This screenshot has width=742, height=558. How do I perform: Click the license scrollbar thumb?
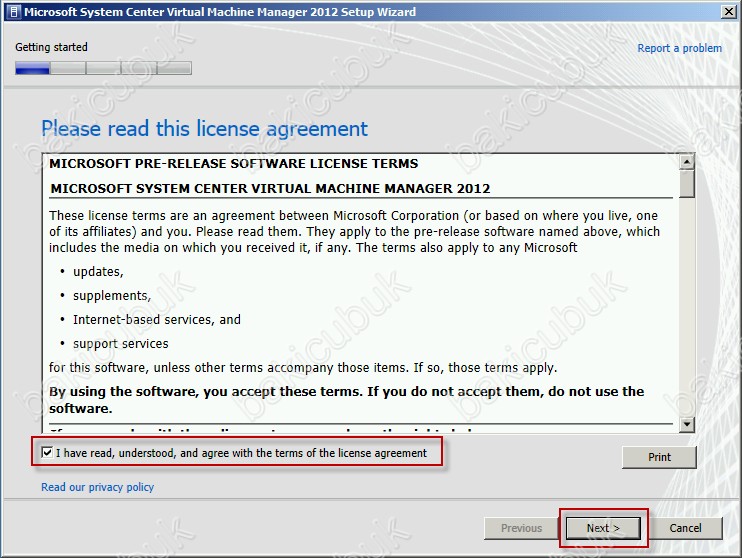point(687,184)
